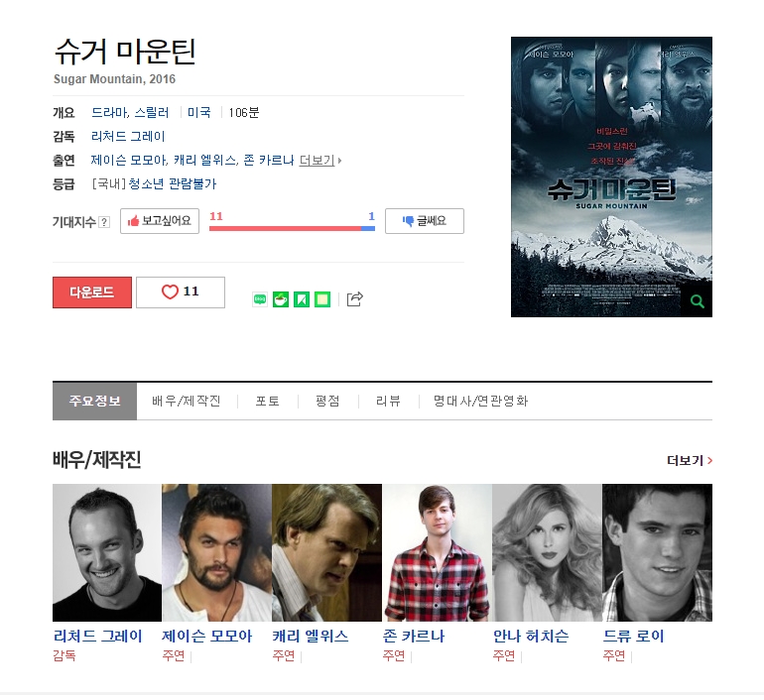Open the external share arrow icon
Viewport: 764px width, 700px height.
click(355, 298)
